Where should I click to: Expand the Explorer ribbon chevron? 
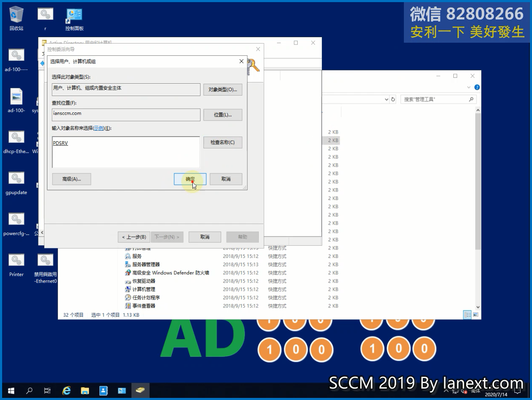469,88
